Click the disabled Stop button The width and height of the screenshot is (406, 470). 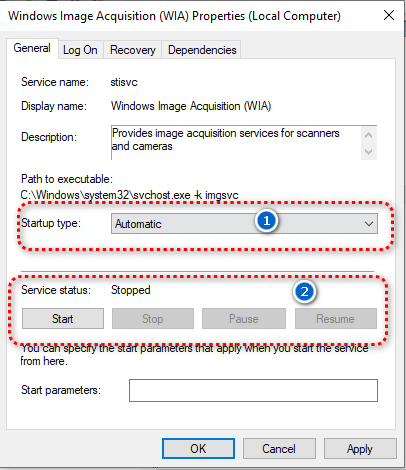pyautogui.click(x=153, y=319)
